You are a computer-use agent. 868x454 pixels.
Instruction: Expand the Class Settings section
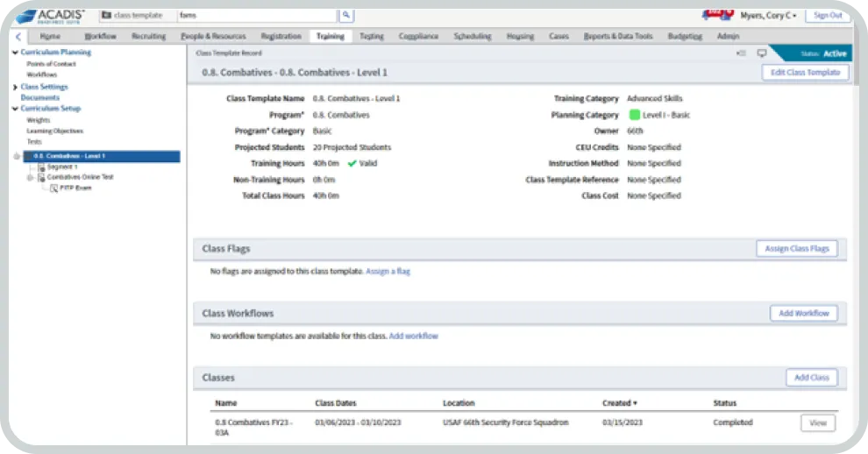[15, 87]
